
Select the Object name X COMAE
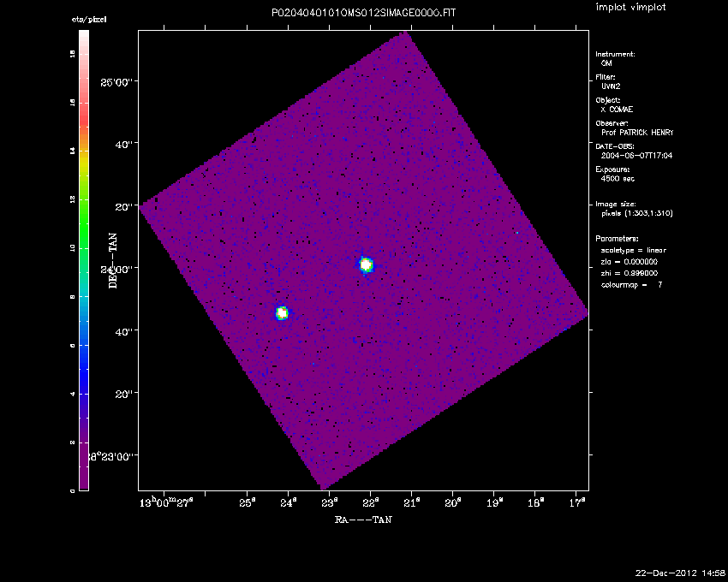click(x=617, y=110)
